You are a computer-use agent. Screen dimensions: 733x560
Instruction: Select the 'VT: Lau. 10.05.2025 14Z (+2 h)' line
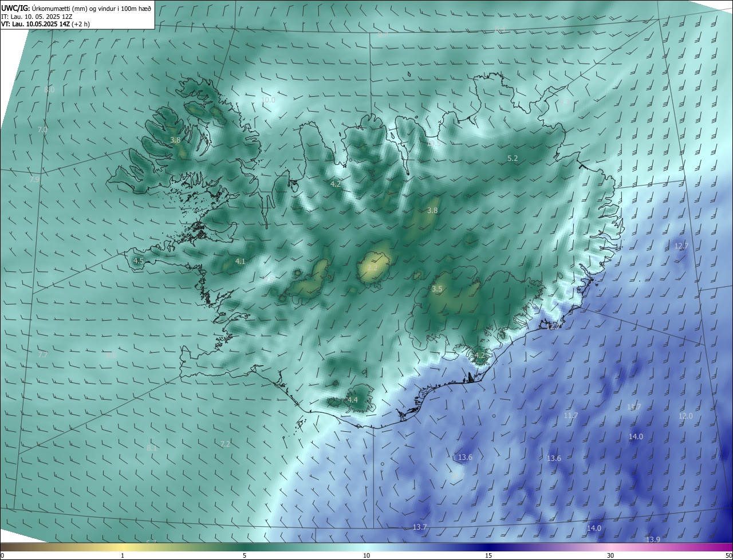pyautogui.click(x=46, y=24)
